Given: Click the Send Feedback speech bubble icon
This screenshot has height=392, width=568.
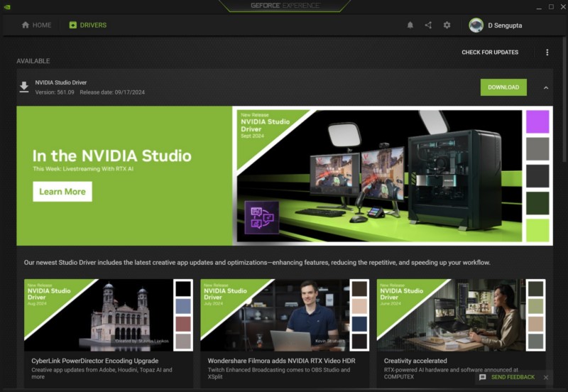Looking at the screenshot, I should point(483,377).
